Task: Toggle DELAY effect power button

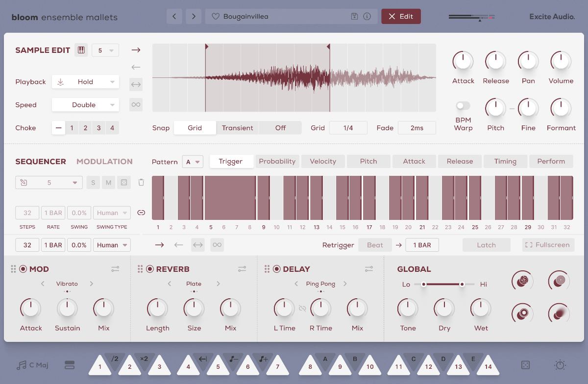Action: (277, 269)
